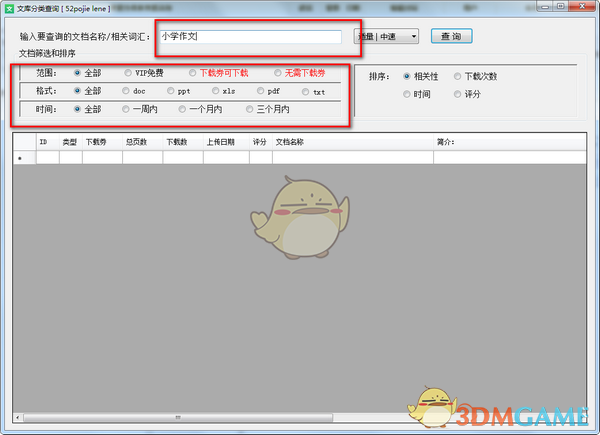Close the 文库分类查询 window
Screen dimensions: 600x435
pos(582,6)
